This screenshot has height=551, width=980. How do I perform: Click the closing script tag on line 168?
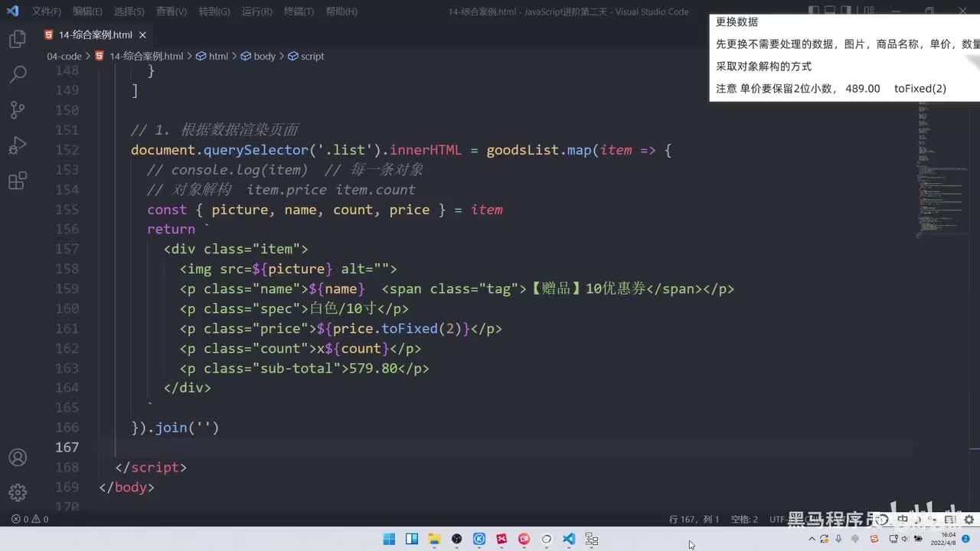151,468
